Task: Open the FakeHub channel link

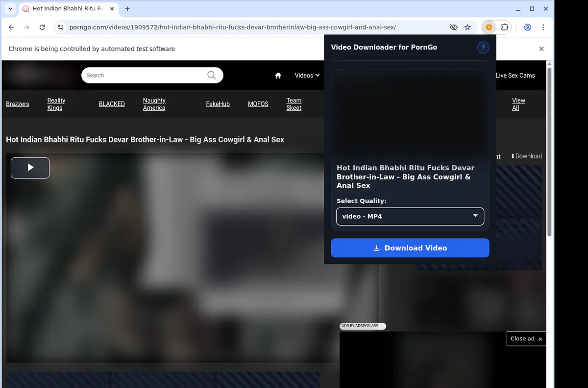Action: click(x=218, y=104)
